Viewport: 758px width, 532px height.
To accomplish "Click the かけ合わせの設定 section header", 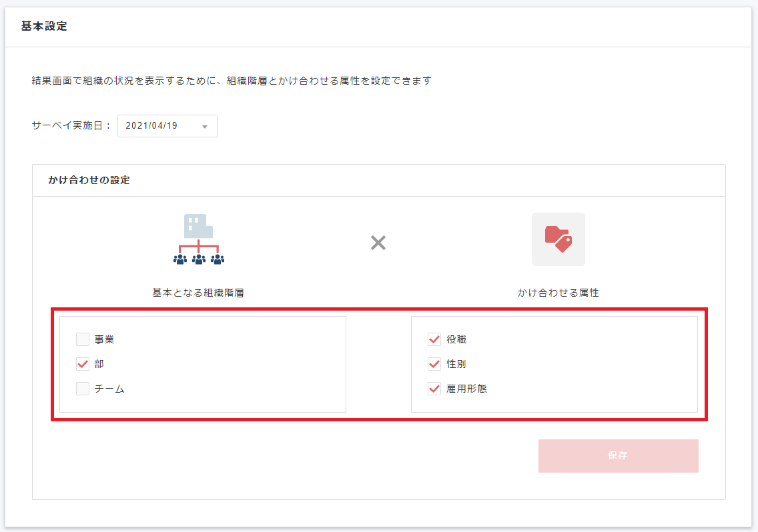I will [x=89, y=180].
